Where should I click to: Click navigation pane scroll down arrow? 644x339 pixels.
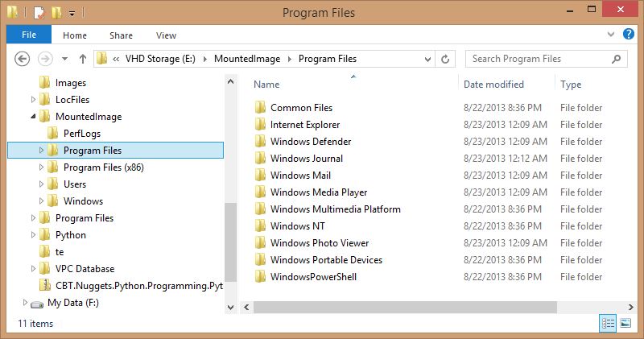(x=231, y=307)
